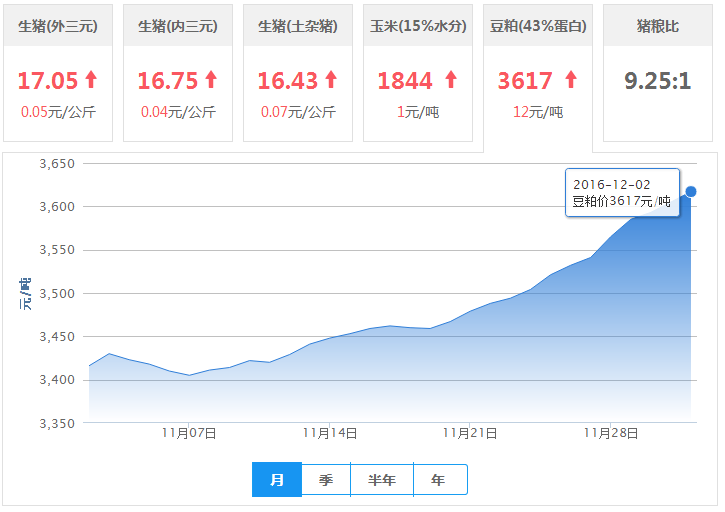Image resolution: width=725 pixels, height=512 pixels.
Task: Click the 3,600 y-axis label
Action: (57, 207)
